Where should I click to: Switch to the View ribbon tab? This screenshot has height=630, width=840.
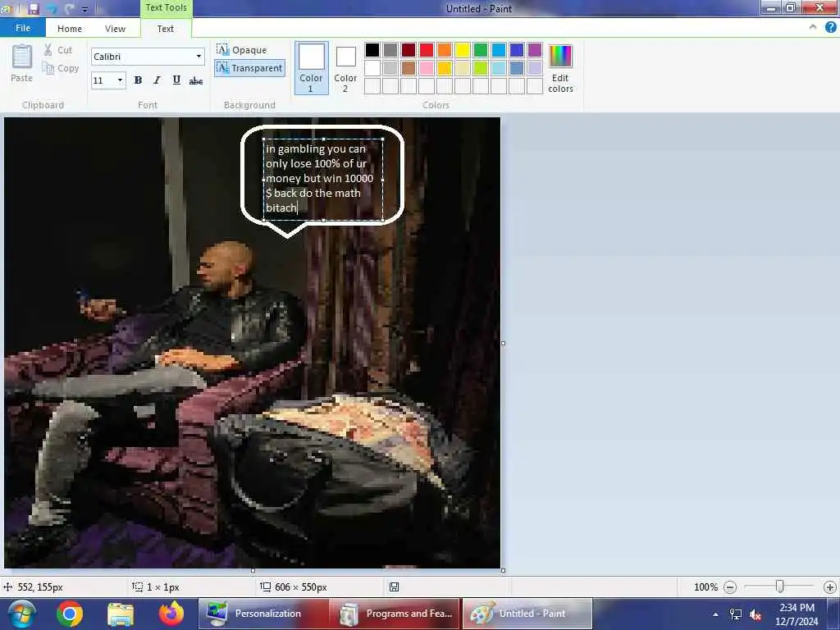[x=115, y=29]
